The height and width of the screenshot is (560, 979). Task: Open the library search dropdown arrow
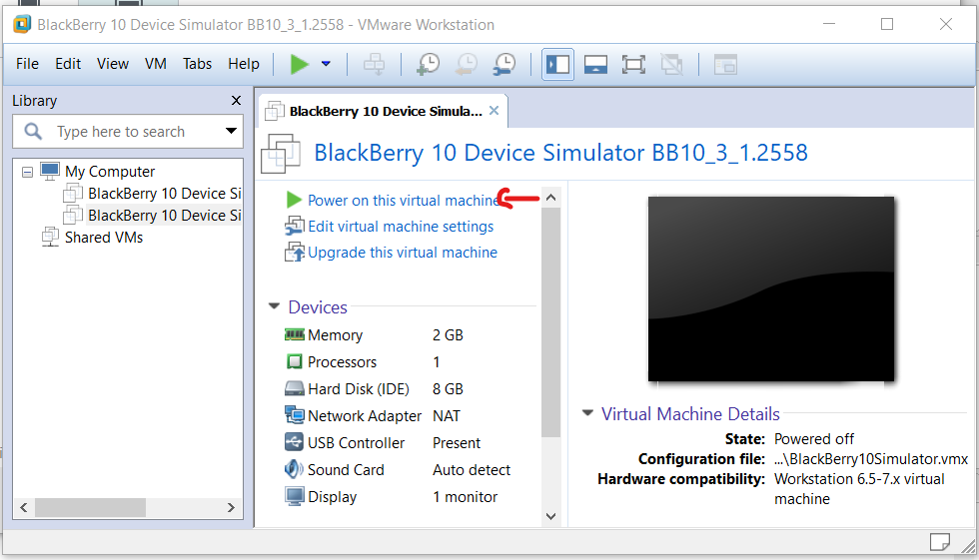click(231, 131)
